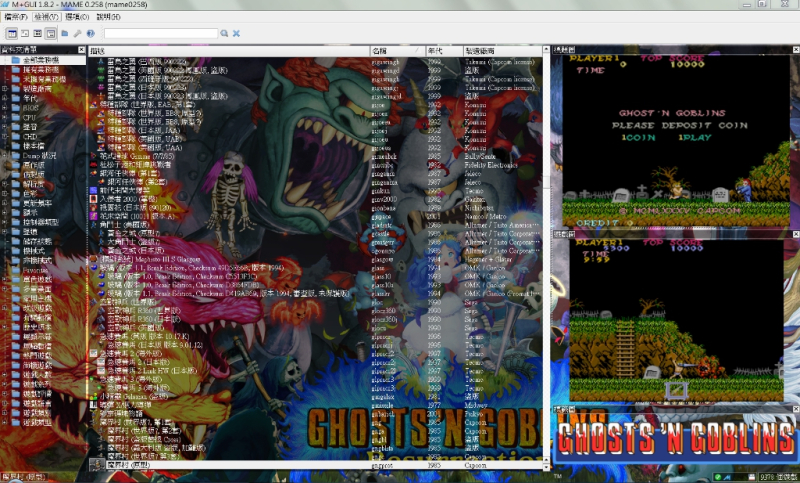Toggle the fourth panel view button in toolbar
Image resolution: width=800 pixels, height=483 pixels.
click(51, 34)
